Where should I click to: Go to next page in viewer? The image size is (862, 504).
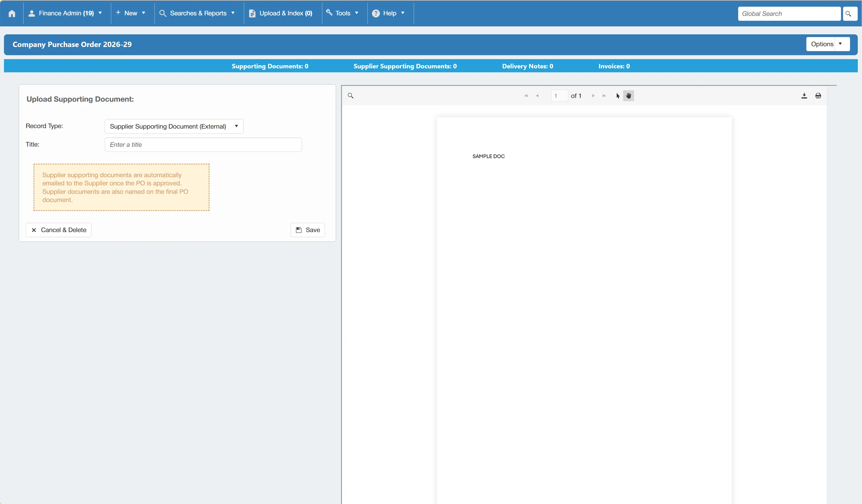coord(593,96)
